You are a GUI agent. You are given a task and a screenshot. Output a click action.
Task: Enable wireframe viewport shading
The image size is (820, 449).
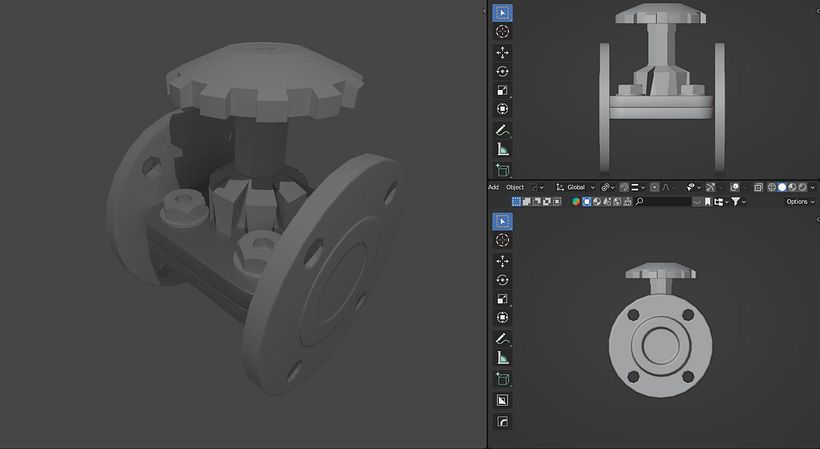pyautogui.click(x=772, y=187)
